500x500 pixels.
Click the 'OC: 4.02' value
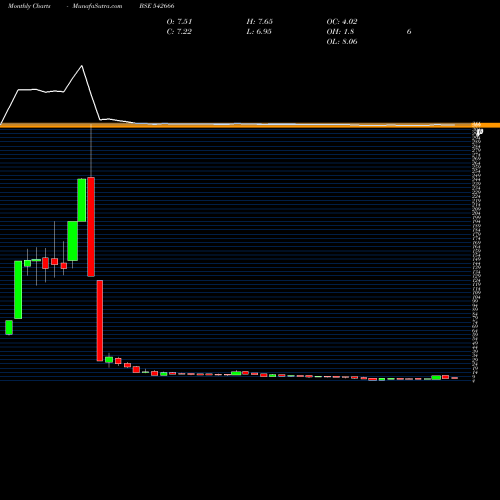tap(342, 22)
